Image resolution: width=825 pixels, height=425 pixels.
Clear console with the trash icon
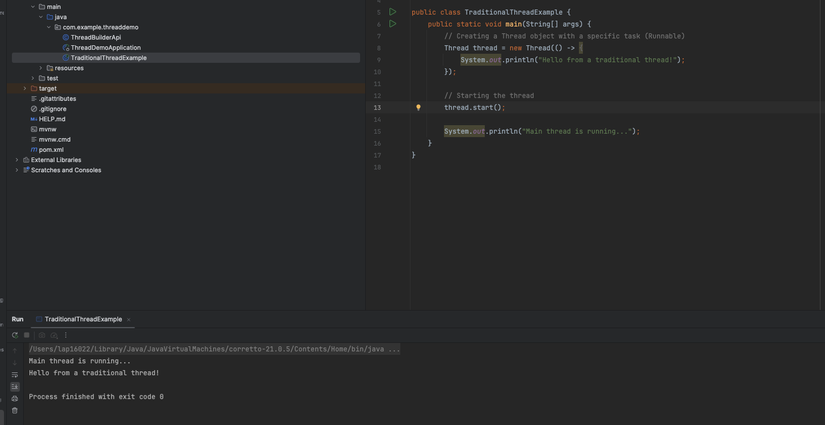coord(15,411)
